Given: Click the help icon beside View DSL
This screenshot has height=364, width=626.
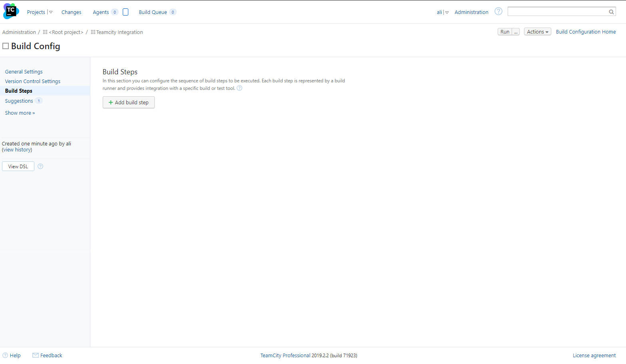Looking at the screenshot, I should (40, 166).
